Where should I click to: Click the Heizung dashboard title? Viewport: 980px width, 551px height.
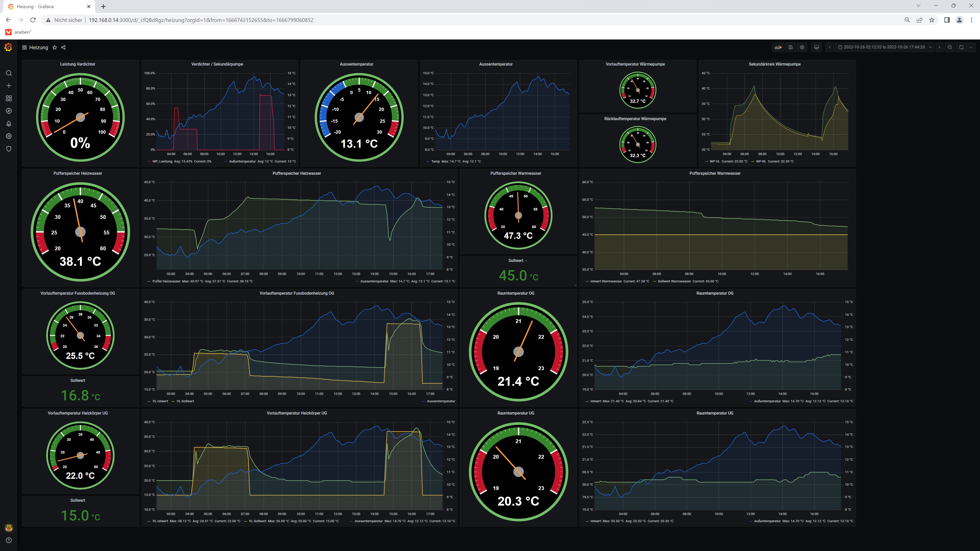pos(39,47)
